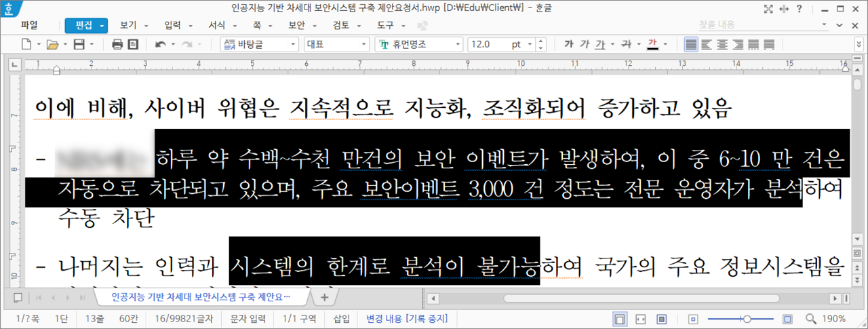Viewport: 868px width, 329px height.
Task: Select left alignment
Action: click(707, 44)
